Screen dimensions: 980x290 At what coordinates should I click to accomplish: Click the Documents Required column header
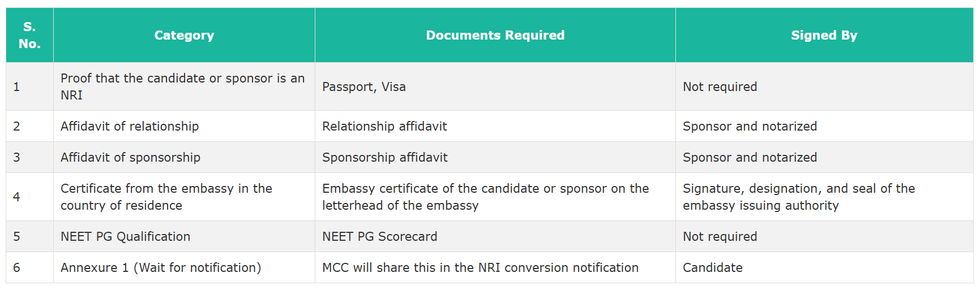pyautogui.click(x=495, y=35)
